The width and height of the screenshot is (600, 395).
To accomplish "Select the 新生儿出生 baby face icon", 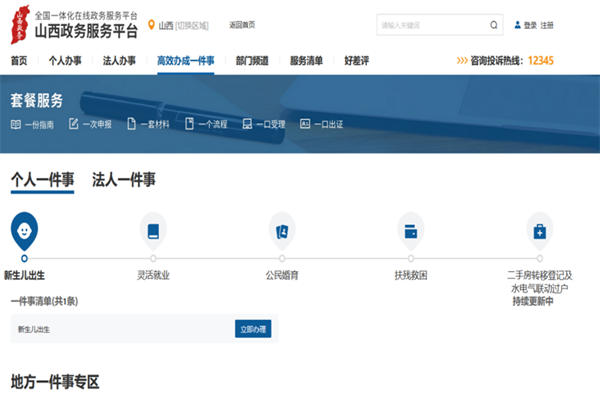I will [24, 231].
